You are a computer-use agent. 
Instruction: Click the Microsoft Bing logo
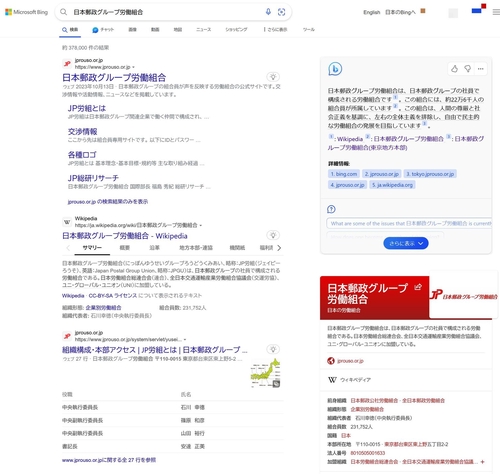[26, 12]
